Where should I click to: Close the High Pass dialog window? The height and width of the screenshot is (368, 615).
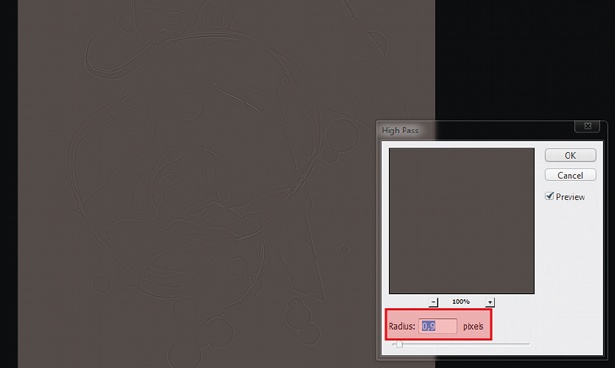click(x=587, y=126)
